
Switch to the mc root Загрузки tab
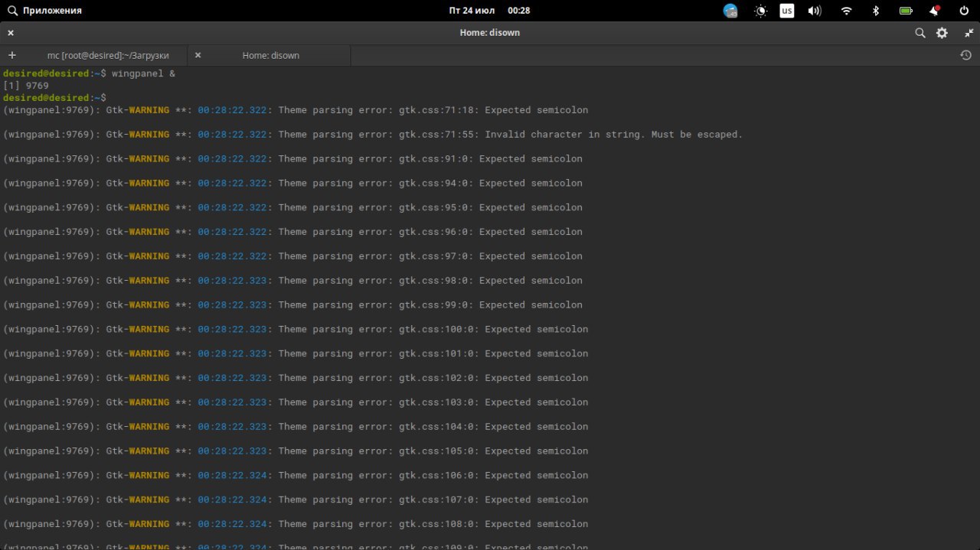click(108, 55)
